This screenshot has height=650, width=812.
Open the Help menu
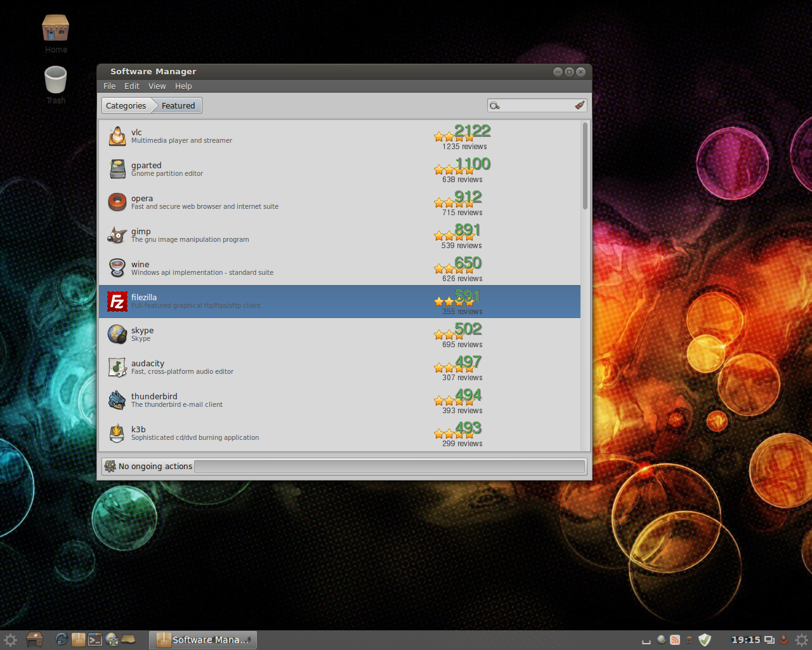tap(183, 86)
